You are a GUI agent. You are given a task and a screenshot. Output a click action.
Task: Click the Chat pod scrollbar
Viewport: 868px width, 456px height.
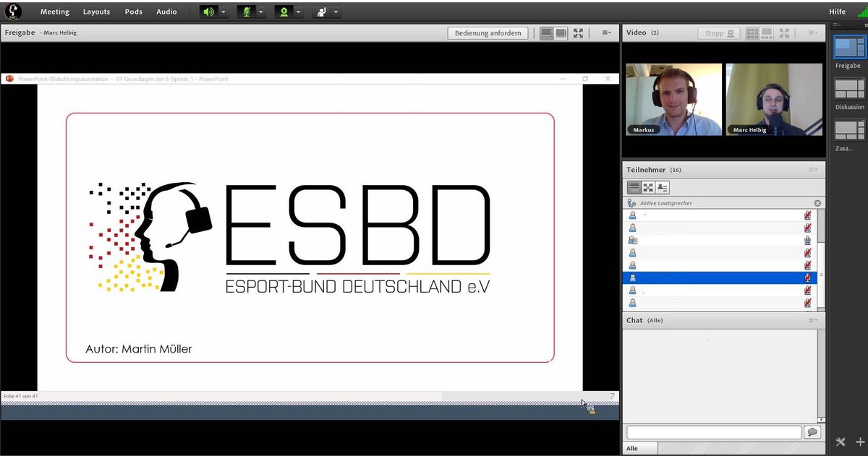click(821, 376)
